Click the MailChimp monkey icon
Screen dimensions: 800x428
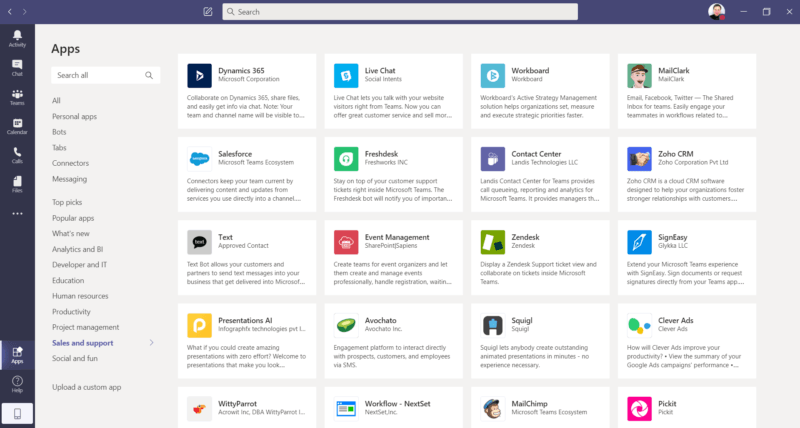click(493, 409)
